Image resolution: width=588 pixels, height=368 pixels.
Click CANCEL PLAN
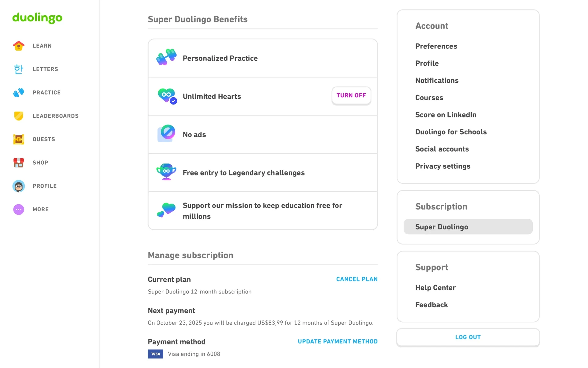click(357, 279)
